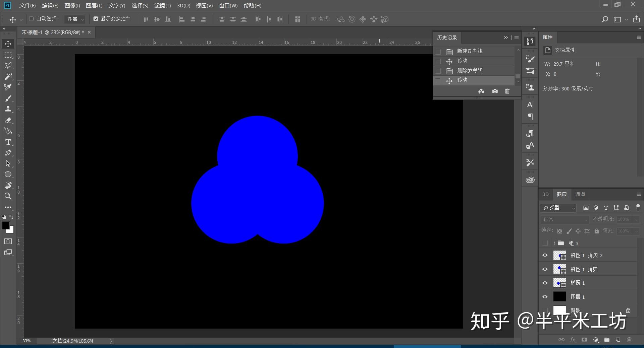Swap foreground and background colors

[x=11, y=217]
